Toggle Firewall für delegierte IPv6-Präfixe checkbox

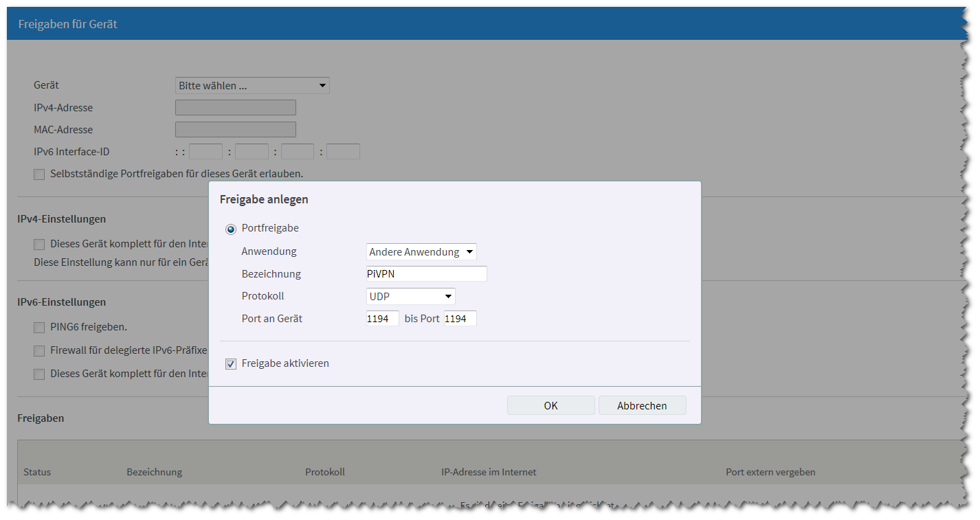click(39, 351)
